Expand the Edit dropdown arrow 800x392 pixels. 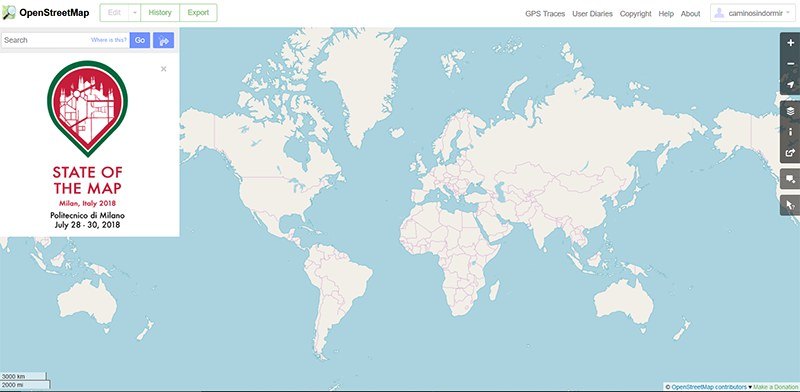click(134, 13)
